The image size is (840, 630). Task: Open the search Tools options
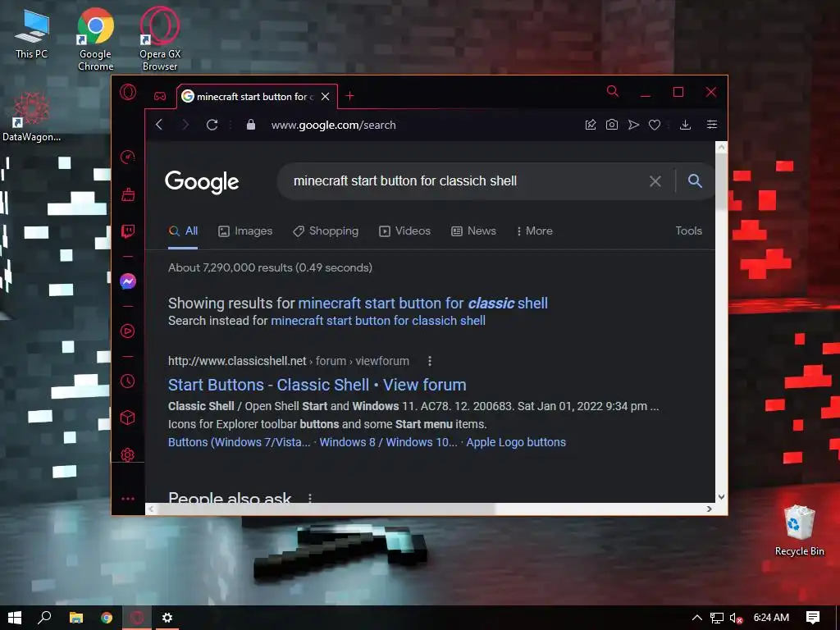point(688,231)
